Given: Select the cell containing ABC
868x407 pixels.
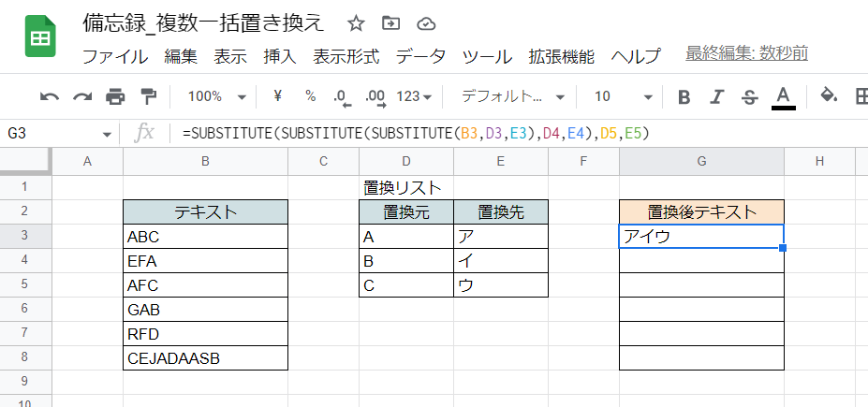Looking at the screenshot, I should [205, 237].
